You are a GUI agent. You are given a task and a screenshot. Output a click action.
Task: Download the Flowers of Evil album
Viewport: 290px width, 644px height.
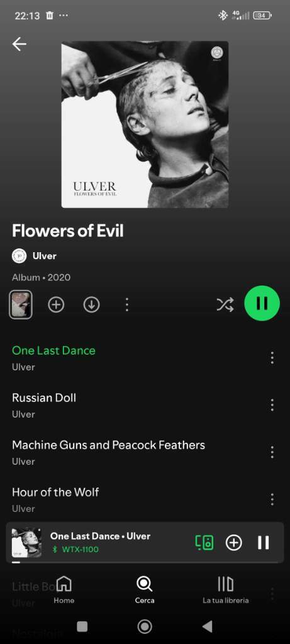click(91, 305)
